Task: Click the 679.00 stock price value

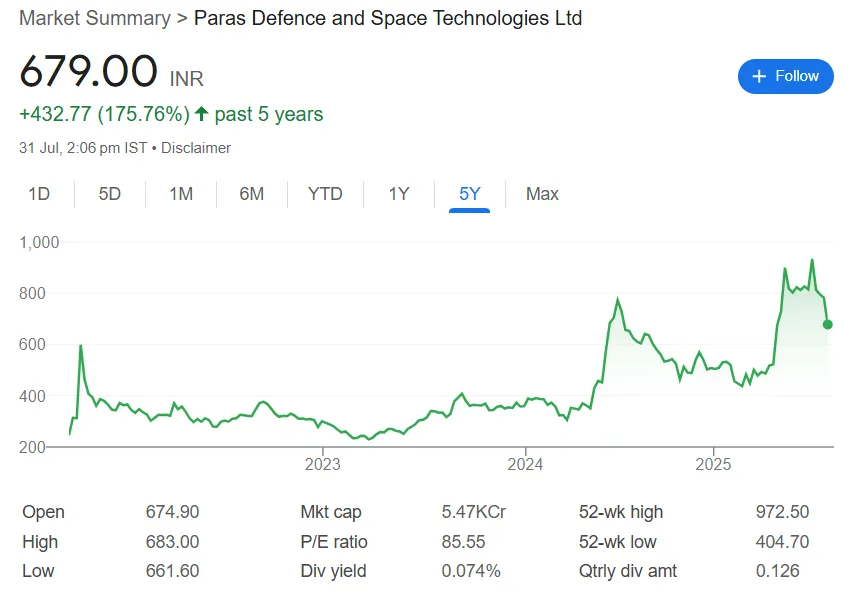Action: 88,72
